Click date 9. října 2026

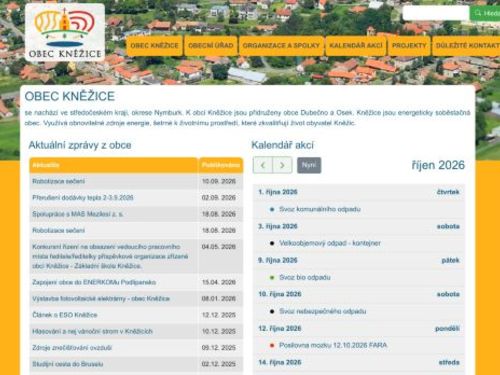pos(278,260)
